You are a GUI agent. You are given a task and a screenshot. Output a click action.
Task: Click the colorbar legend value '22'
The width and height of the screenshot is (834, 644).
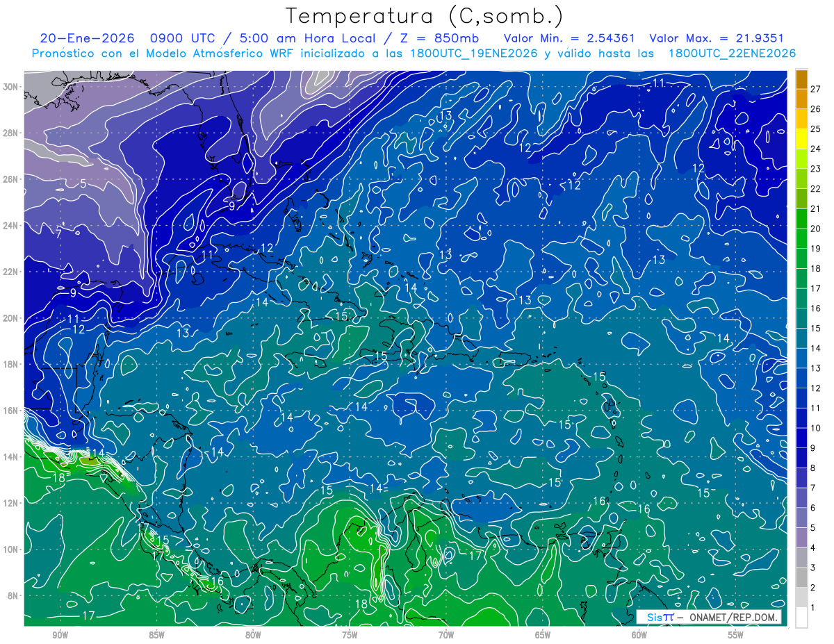click(816, 189)
